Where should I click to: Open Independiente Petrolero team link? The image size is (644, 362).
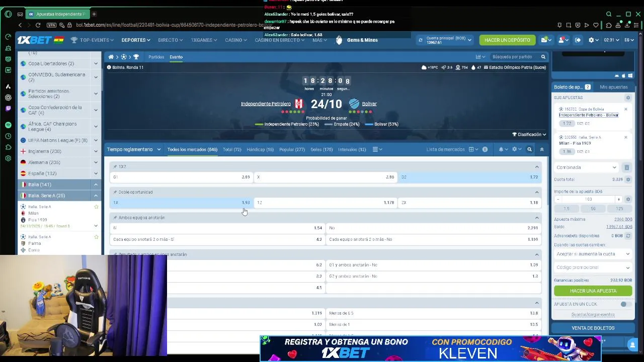pos(266,104)
